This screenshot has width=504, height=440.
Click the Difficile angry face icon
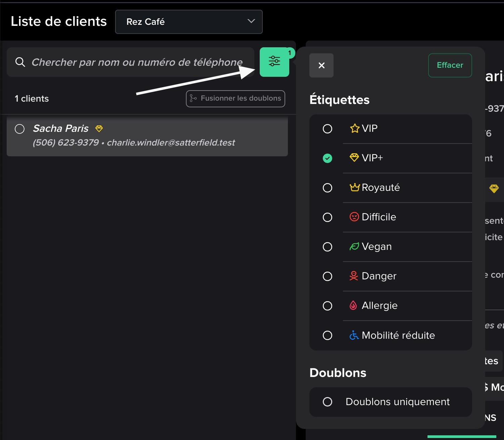pos(354,217)
